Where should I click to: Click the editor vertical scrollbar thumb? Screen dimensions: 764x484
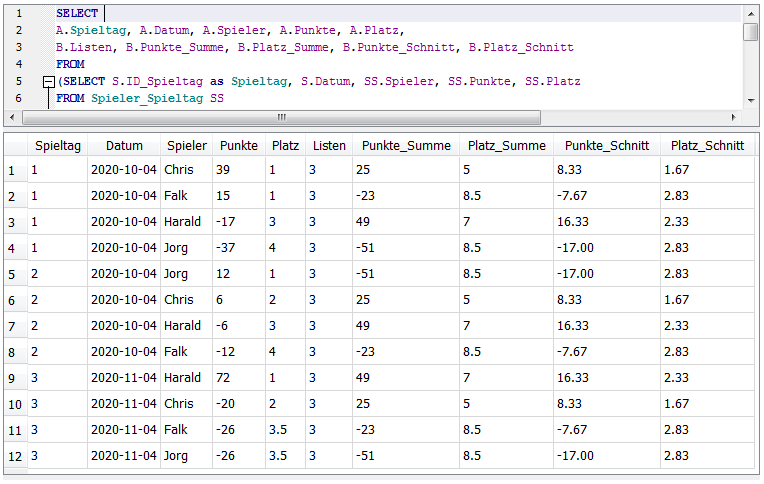pyautogui.click(x=751, y=31)
